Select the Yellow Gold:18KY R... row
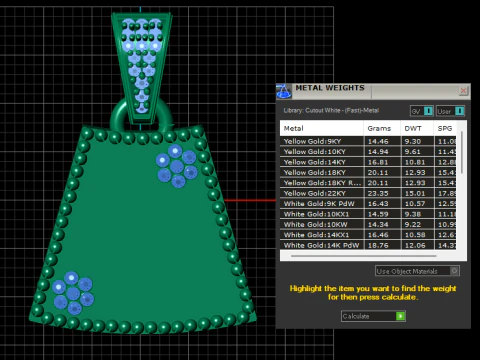 point(368,183)
